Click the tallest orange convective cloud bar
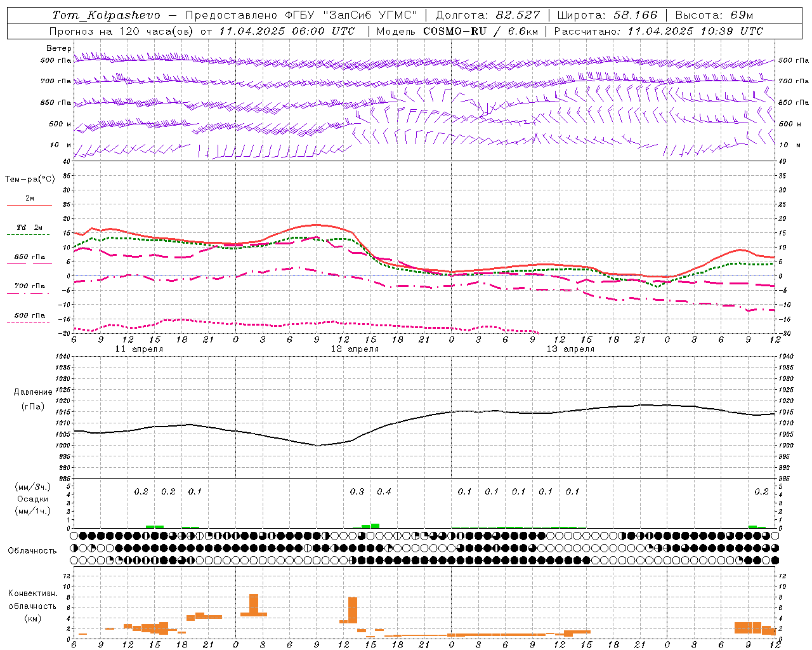The image size is (812, 650). 254,605
